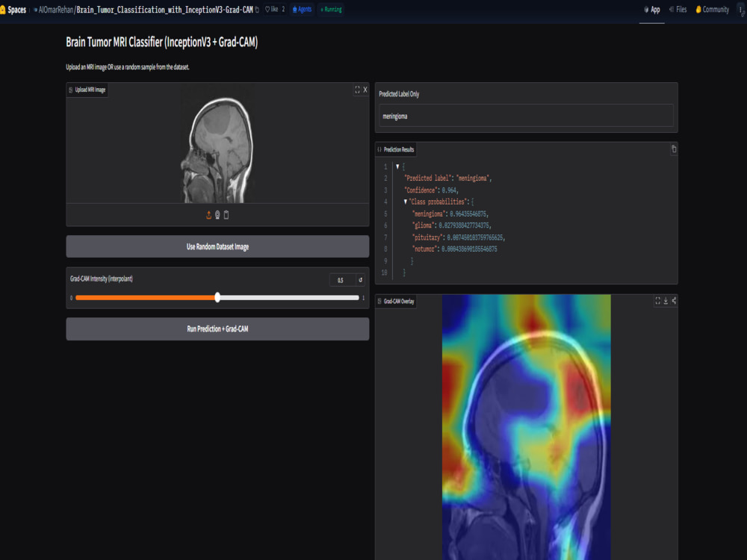Collapse the root JSON object on line 1
The width and height of the screenshot is (747, 560).
[x=397, y=167]
